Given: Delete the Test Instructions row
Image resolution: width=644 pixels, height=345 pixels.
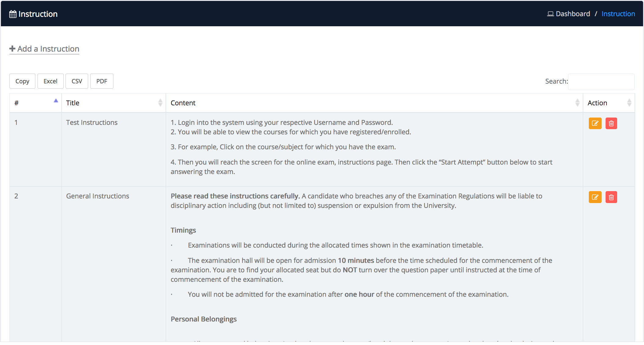Looking at the screenshot, I should point(611,123).
